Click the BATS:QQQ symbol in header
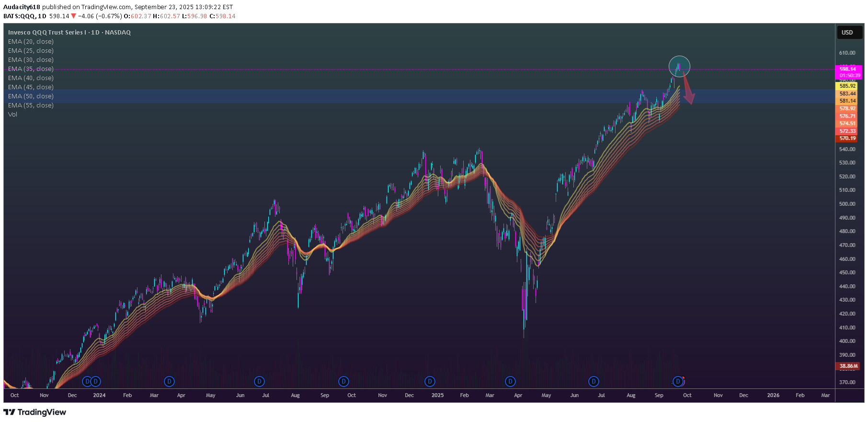868x422 pixels. [x=19, y=16]
